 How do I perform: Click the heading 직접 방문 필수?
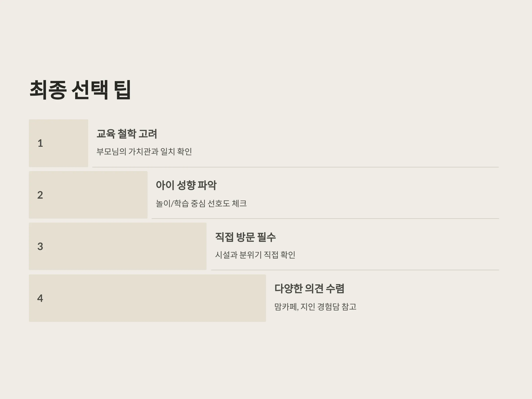point(245,237)
